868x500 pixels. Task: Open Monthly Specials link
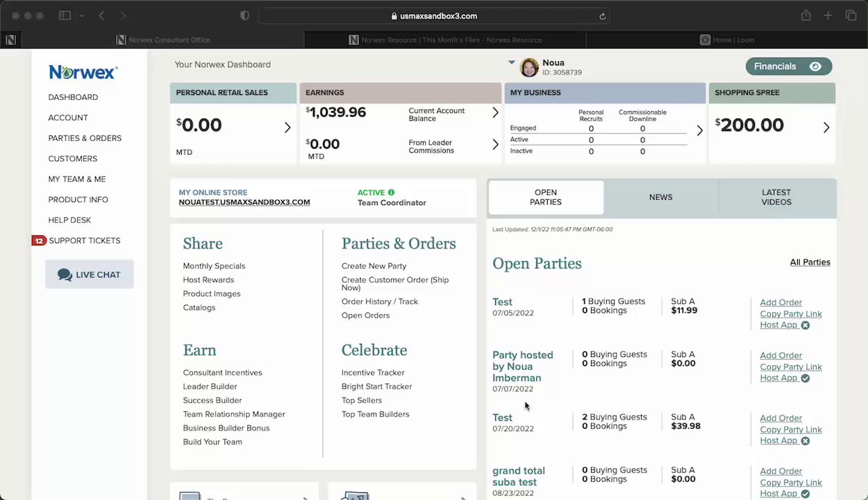(214, 266)
